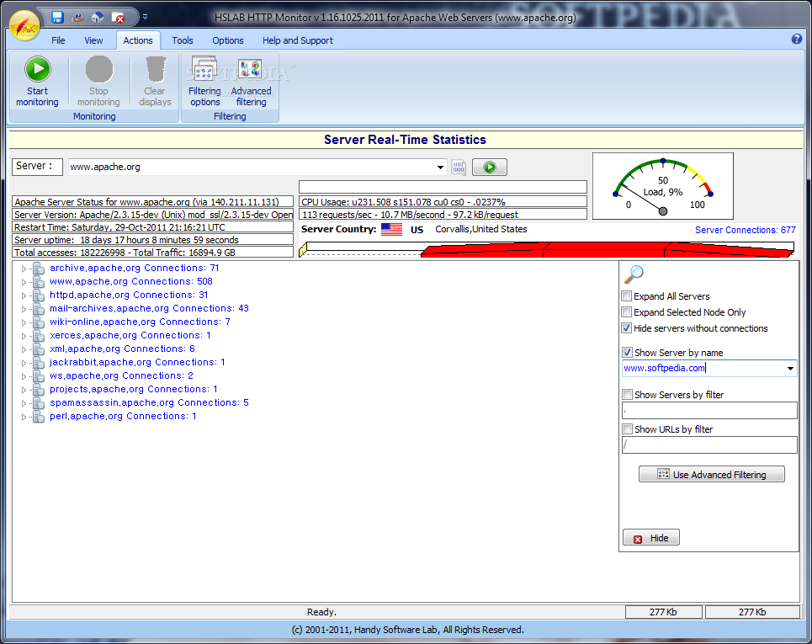Click into the Show URLs by filter field
This screenshot has height=644, width=812.
(x=709, y=445)
